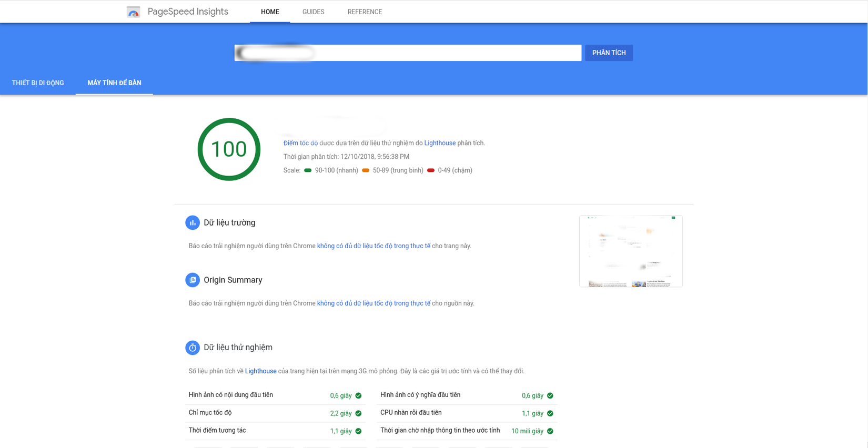The width and height of the screenshot is (868, 448).
Task: Open Lighthouse link under Dữ liệu thử nghiệm
Action: pyautogui.click(x=260, y=371)
